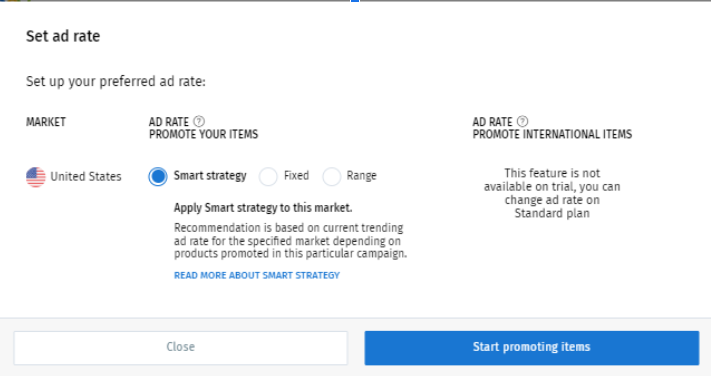Click the United States market name
Screen dimensions: 711x376
point(86,176)
